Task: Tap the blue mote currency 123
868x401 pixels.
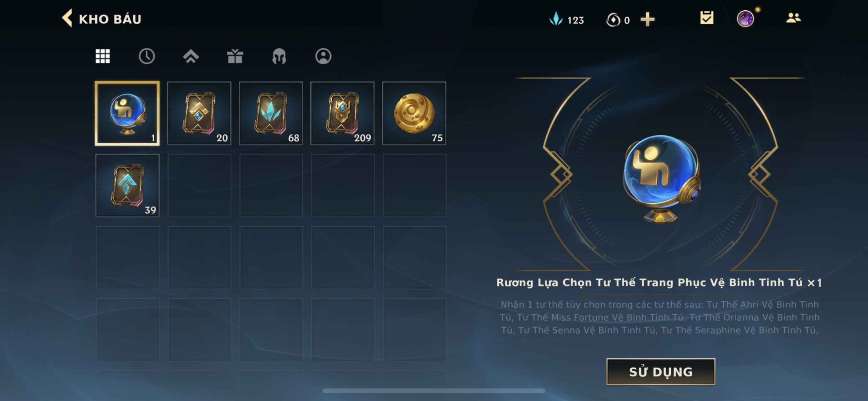Action: click(x=566, y=19)
